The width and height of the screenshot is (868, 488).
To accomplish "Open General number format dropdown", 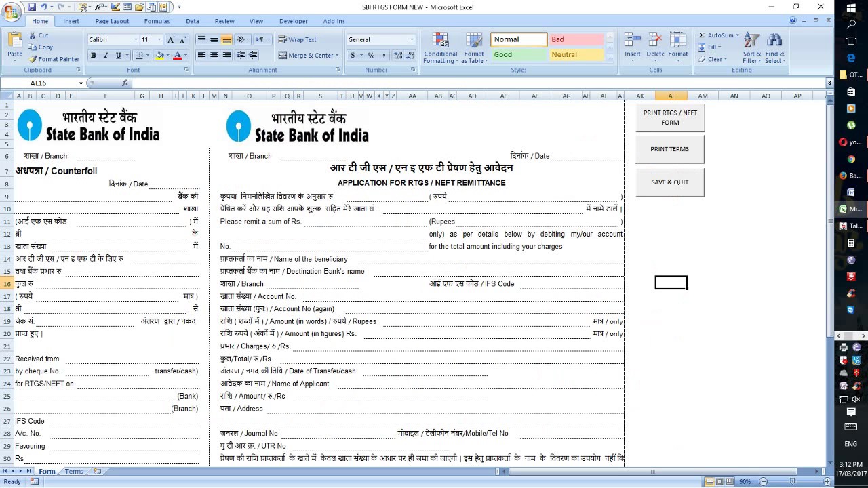I will click(412, 40).
